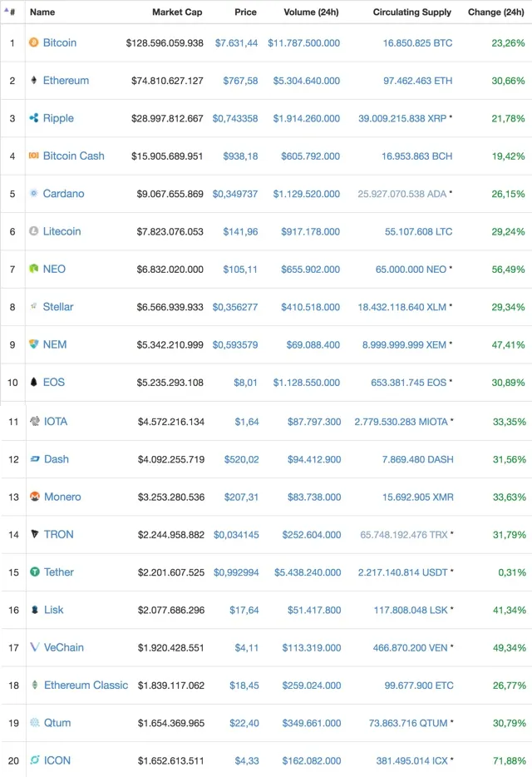Sort table by rank number column
Image resolution: width=532 pixels, height=777 pixels.
tap(11, 12)
